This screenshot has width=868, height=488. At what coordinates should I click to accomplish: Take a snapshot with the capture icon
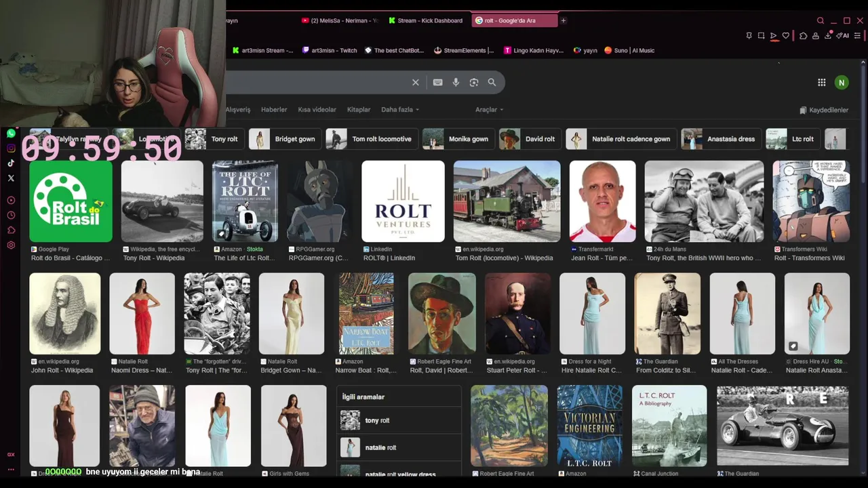pos(761,36)
